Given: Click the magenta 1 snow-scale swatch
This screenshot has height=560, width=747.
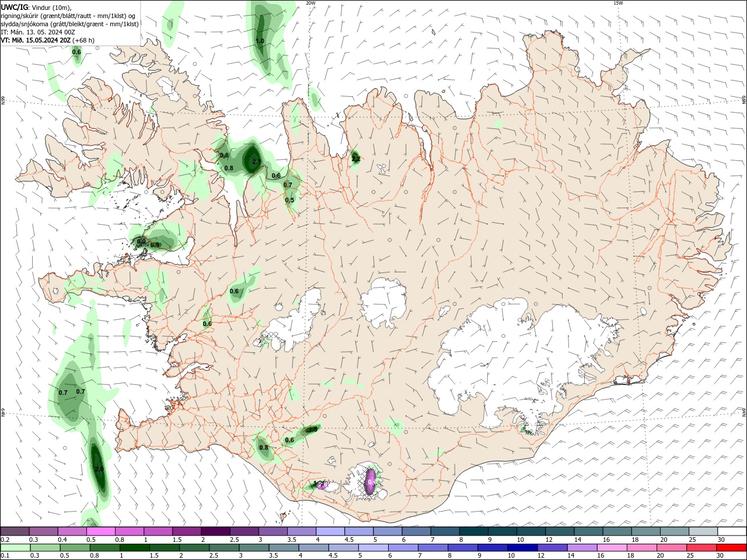Looking at the screenshot, I should point(158,531).
